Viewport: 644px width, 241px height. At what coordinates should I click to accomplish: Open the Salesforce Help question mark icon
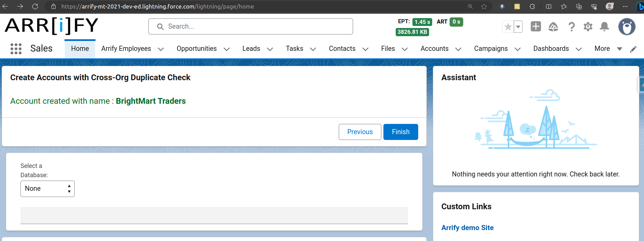point(571,27)
